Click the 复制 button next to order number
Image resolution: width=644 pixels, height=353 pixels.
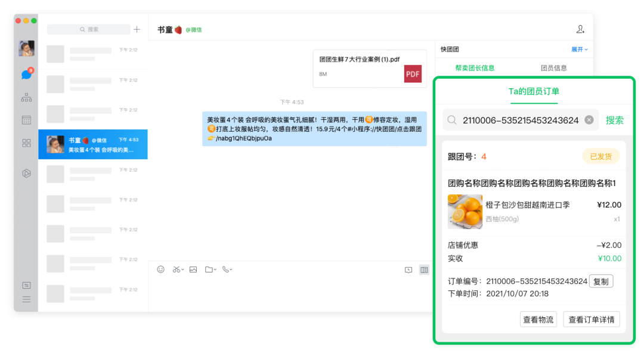[x=601, y=281]
